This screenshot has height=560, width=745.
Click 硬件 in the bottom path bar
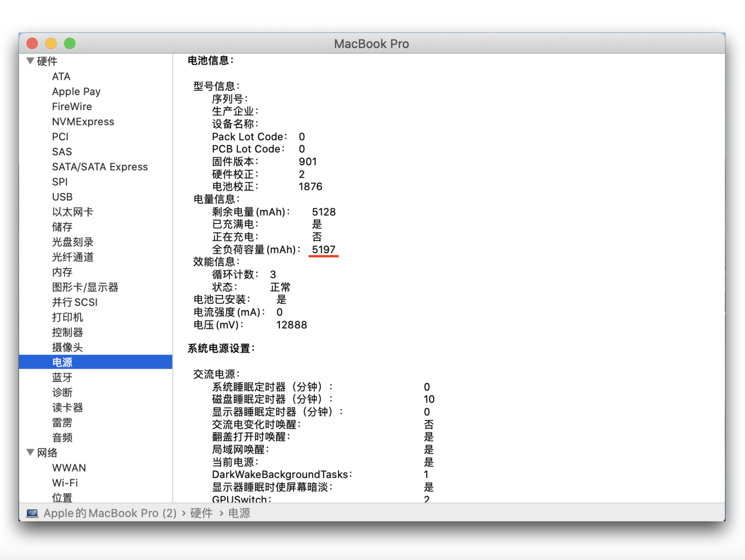point(201,513)
